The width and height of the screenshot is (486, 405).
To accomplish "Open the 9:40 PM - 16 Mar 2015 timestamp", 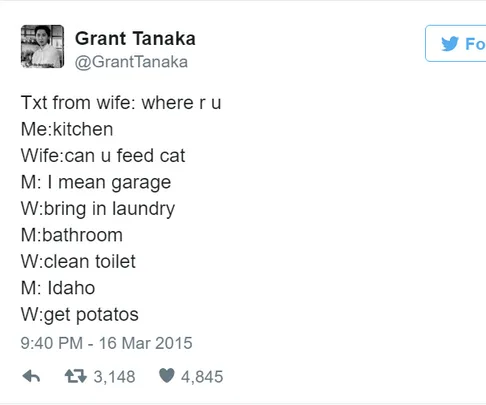I will coord(106,343).
